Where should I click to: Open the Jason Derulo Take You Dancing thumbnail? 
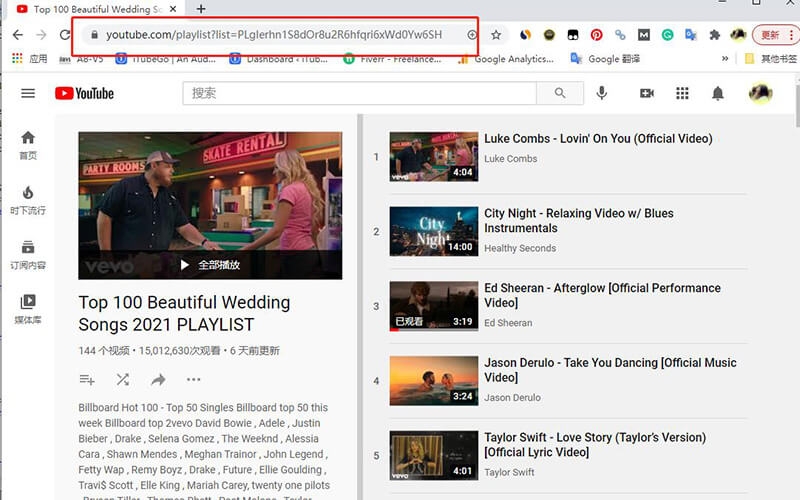(x=434, y=381)
